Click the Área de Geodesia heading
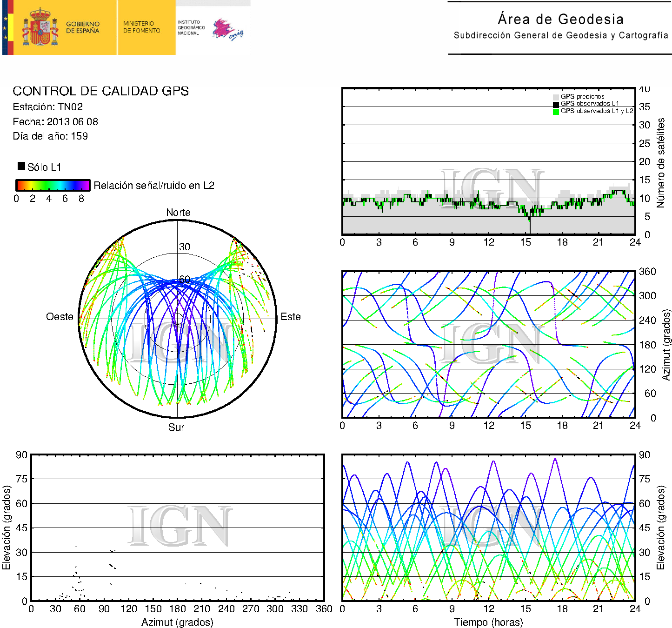The image size is (672, 628). pyautogui.click(x=561, y=19)
